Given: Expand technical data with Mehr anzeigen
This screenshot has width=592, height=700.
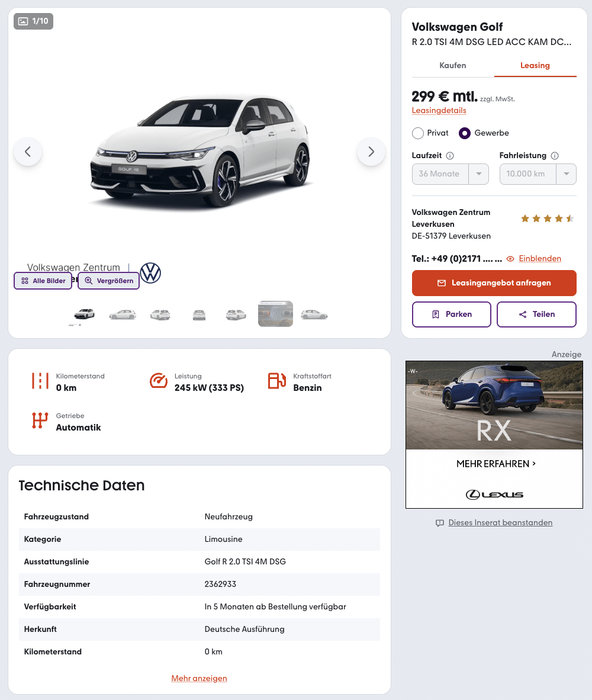Looking at the screenshot, I should point(199,678).
